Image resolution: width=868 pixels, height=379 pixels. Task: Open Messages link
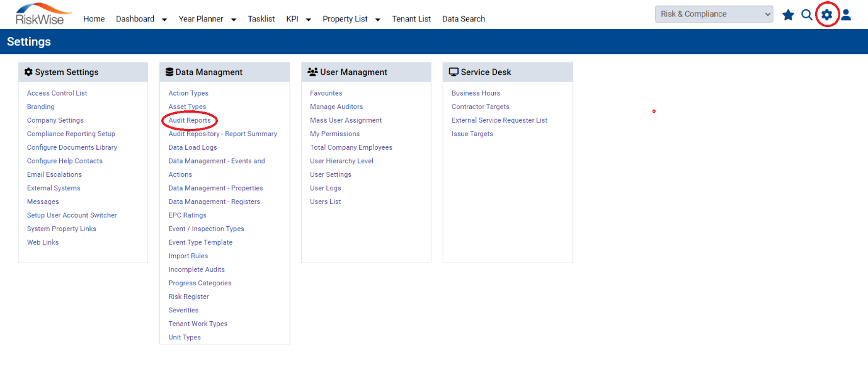pyautogui.click(x=43, y=202)
